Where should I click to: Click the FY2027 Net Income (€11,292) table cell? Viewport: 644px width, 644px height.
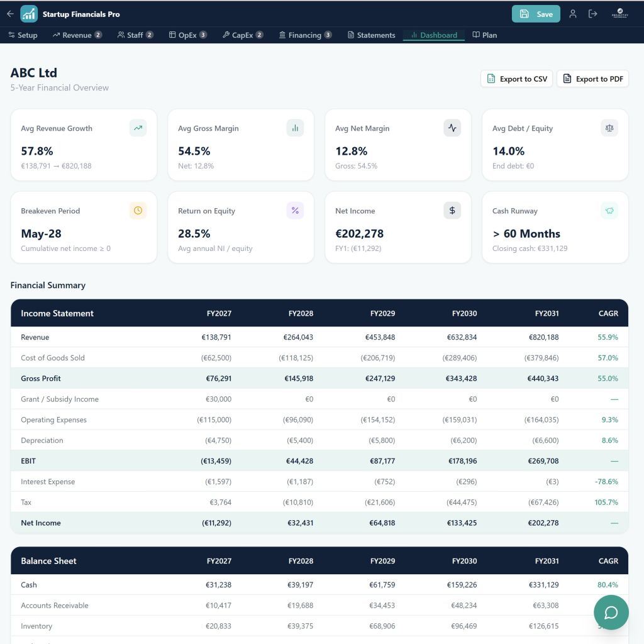pyautogui.click(x=216, y=523)
